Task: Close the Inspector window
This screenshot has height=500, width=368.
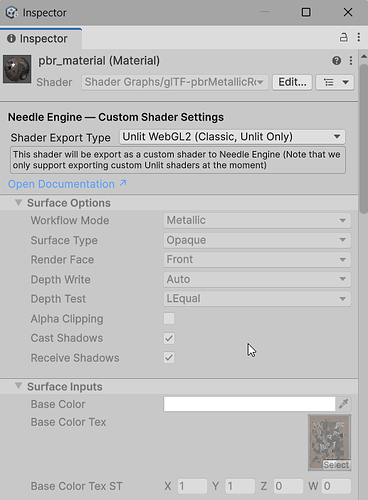Action: (x=348, y=12)
